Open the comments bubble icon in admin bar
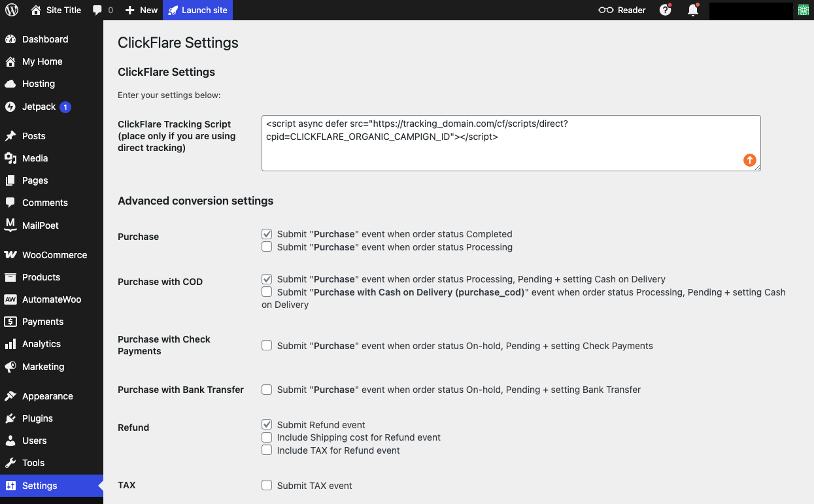The image size is (814, 504). [97, 10]
